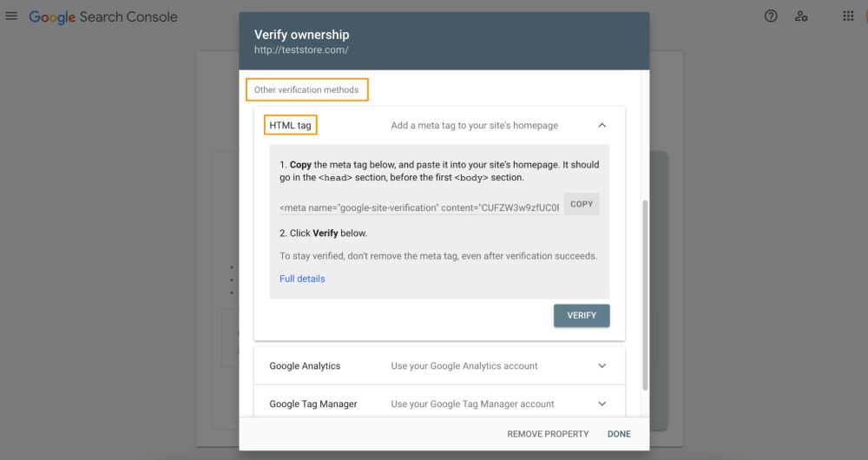868x460 pixels.
Task: Open the Help question mark icon
Action: (771, 16)
